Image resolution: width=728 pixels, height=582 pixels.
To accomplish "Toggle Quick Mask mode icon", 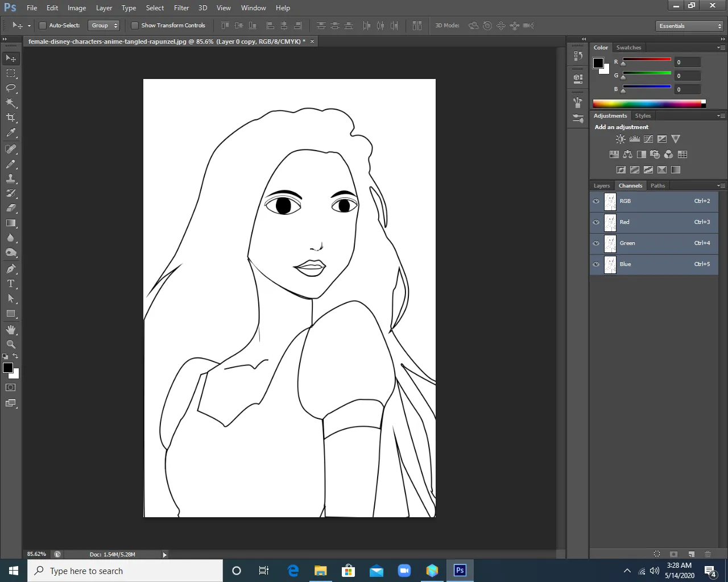I will click(11, 388).
